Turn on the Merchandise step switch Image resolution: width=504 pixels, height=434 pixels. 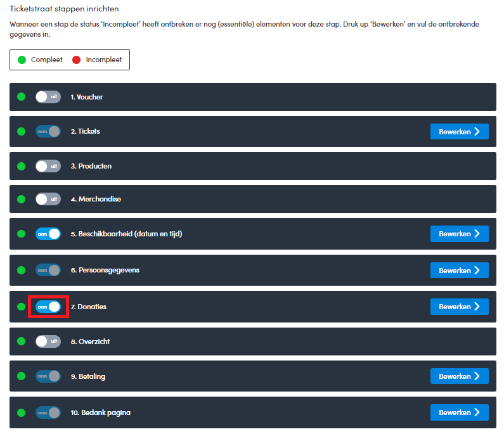pos(48,199)
